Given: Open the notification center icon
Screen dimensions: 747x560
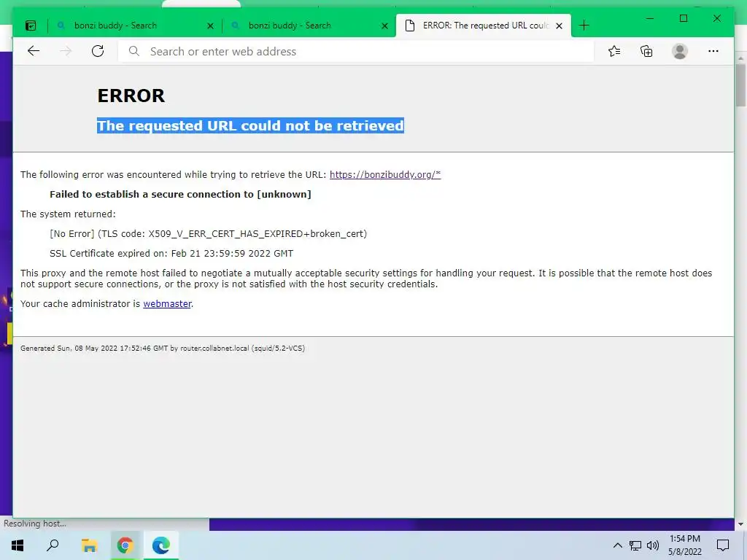Looking at the screenshot, I should (x=723, y=545).
